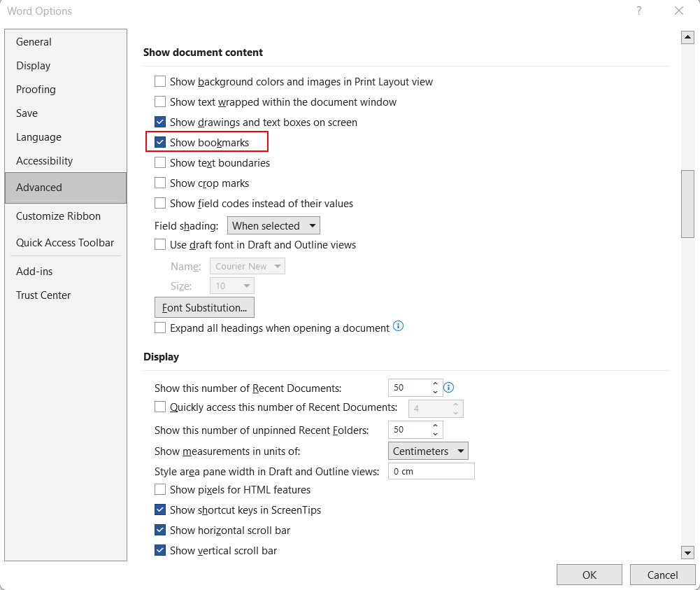This screenshot has width=700, height=590.
Task: Close the Word Options dialog
Action: (x=679, y=10)
